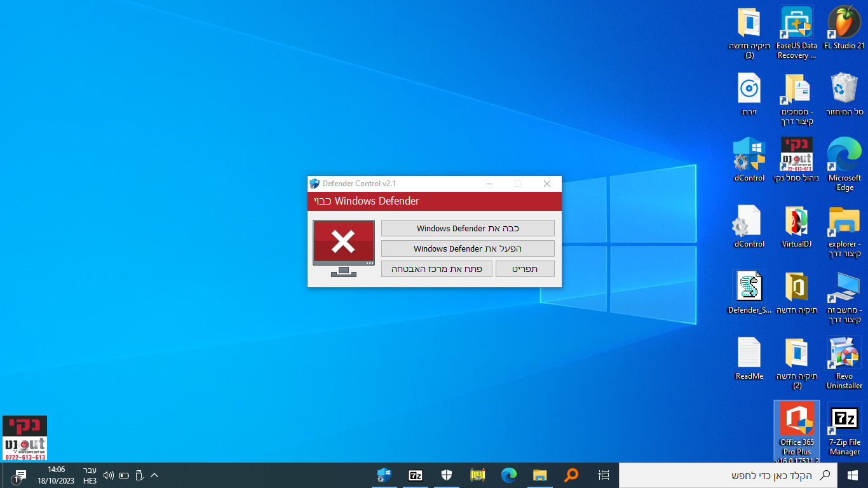
Task: Click the battery tray icon
Action: pyautogui.click(x=124, y=475)
